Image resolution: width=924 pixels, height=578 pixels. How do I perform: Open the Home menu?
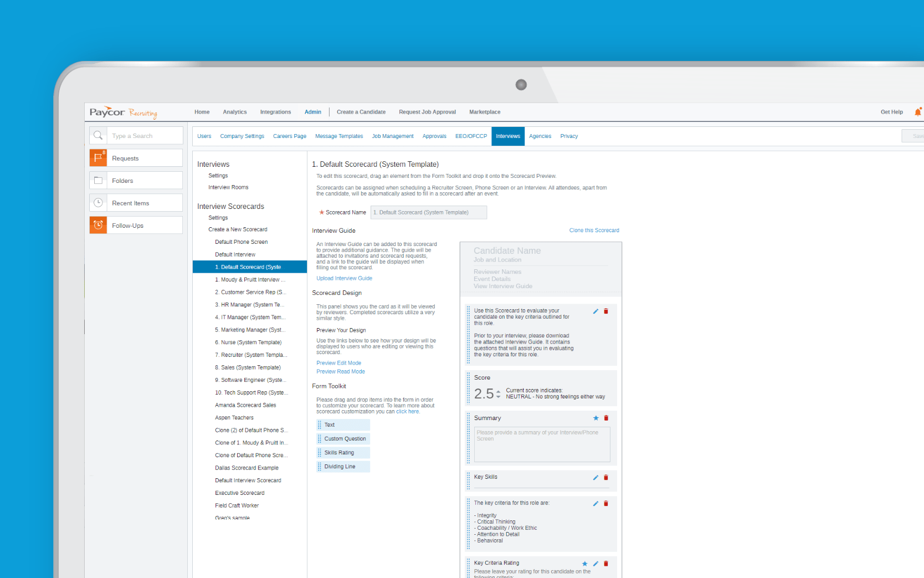point(202,112)
